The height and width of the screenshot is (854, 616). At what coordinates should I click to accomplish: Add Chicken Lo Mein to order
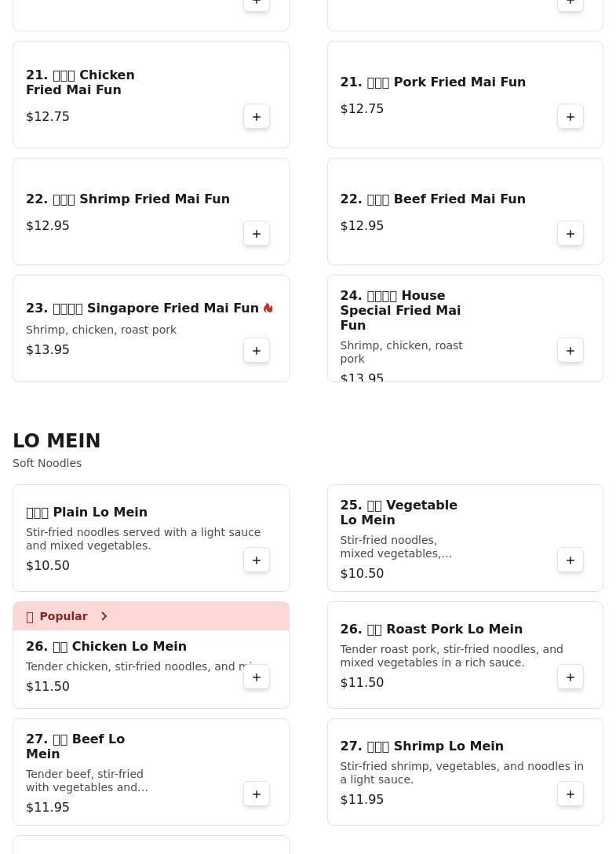pyautogui.click(x=257, y=677)
